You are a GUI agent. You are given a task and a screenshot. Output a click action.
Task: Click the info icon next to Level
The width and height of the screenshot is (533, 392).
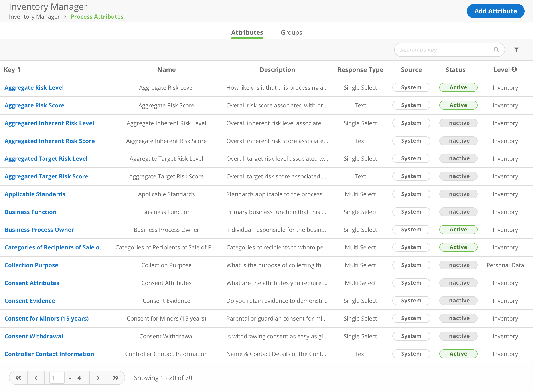pyautogui.click(x=514, y=69)
